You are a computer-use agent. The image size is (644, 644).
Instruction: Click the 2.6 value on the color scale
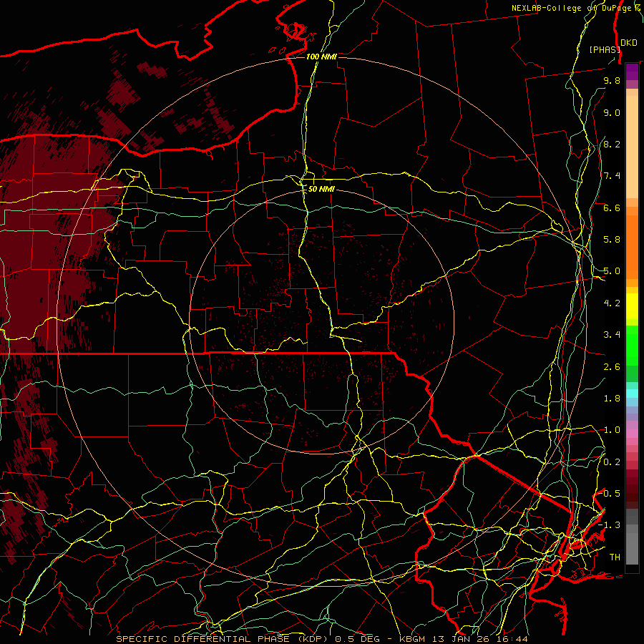pos(612,367)
